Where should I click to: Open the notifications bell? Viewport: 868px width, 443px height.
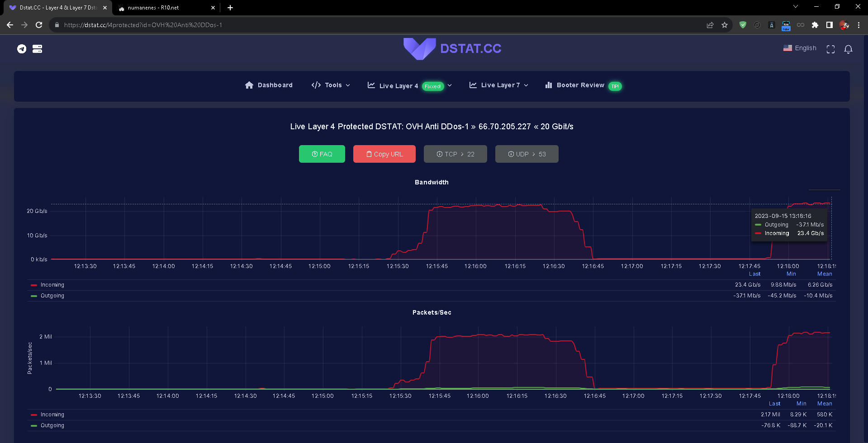pyautogui.click(x=848, y=49)
